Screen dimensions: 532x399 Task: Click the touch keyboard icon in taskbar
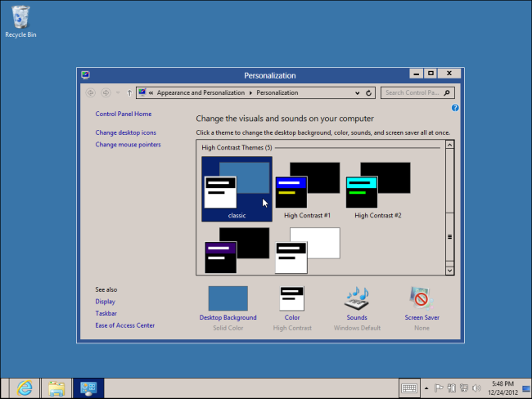click(410, 388)
